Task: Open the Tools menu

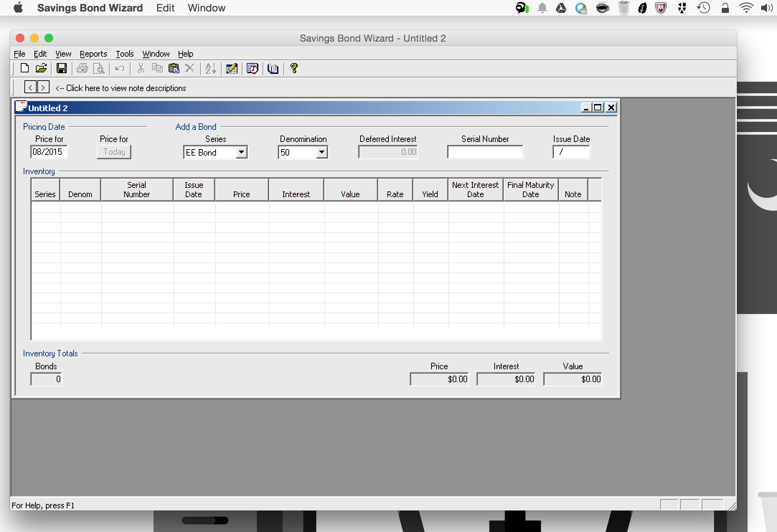Action: [x=124, y=54]
